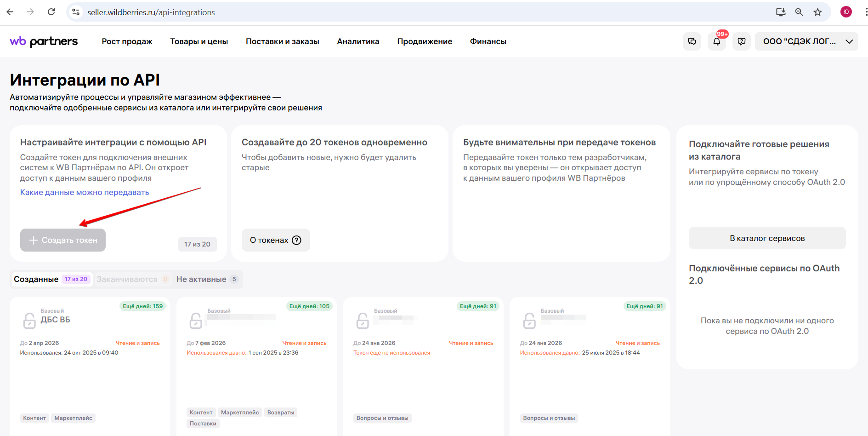Open the site information icon in address bar
Viewport: 868px width, 436px height.
point(76,12)
